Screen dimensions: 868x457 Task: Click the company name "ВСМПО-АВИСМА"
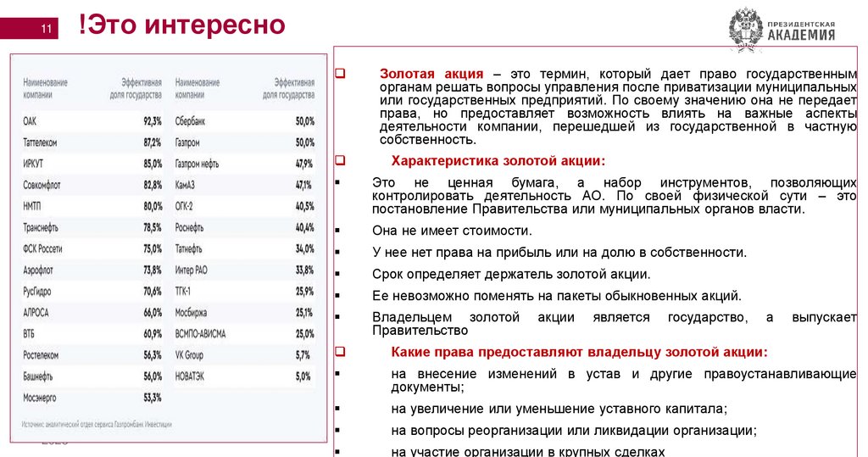(200, 334)
